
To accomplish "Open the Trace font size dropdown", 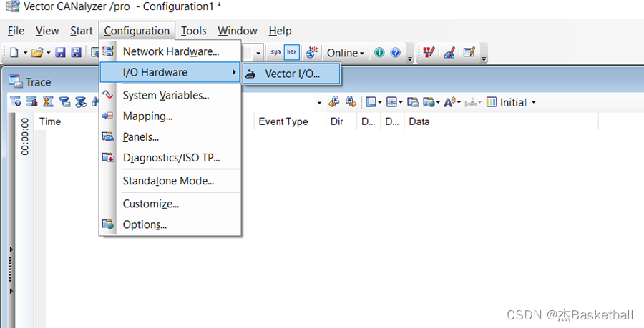I will 452,102.
